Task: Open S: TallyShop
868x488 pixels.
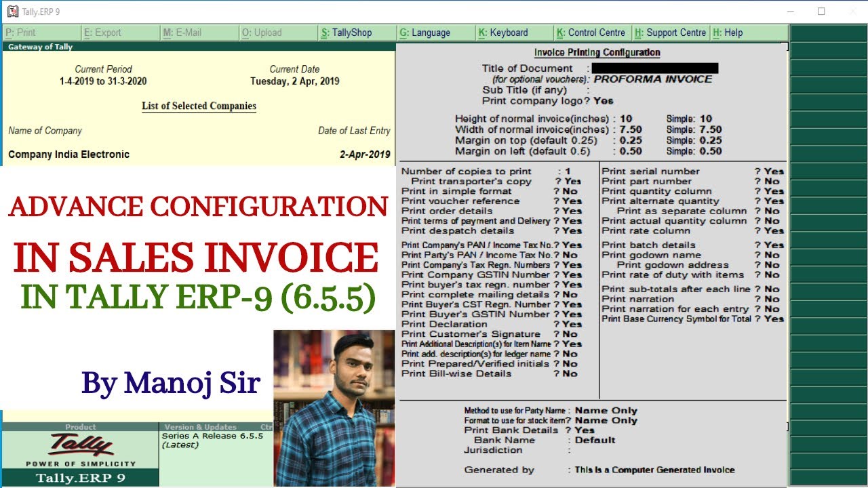Action: point(356,33)
